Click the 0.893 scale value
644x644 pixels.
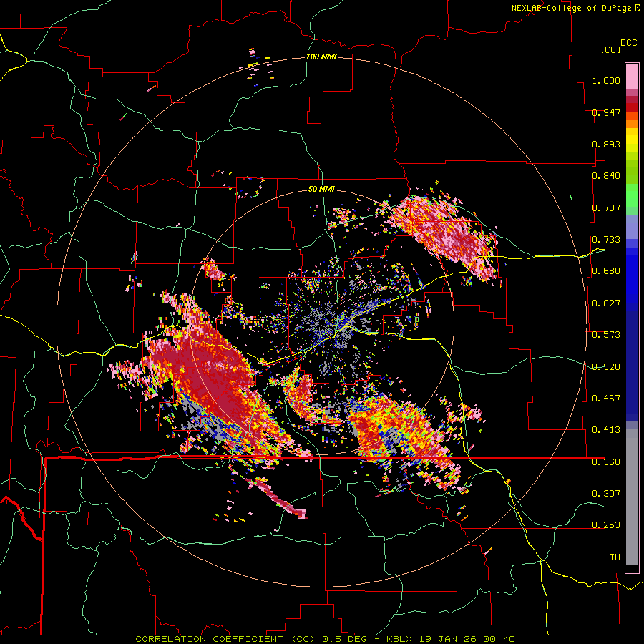606,144
